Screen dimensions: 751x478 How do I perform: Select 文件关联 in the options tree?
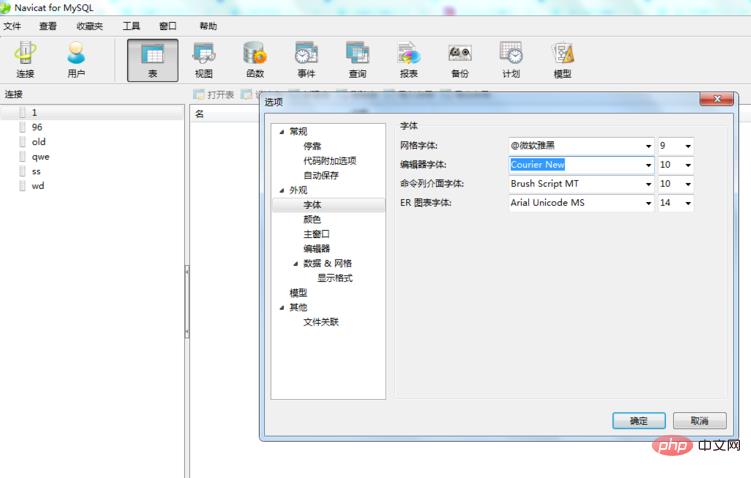pyautogui.click(x=321, y=322)
